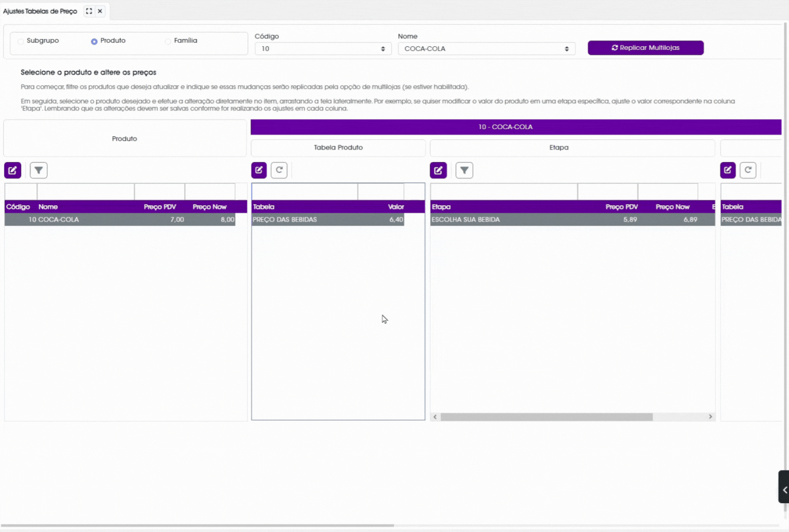Click the 8,00 Preço Now cell

tap(210, 220)
